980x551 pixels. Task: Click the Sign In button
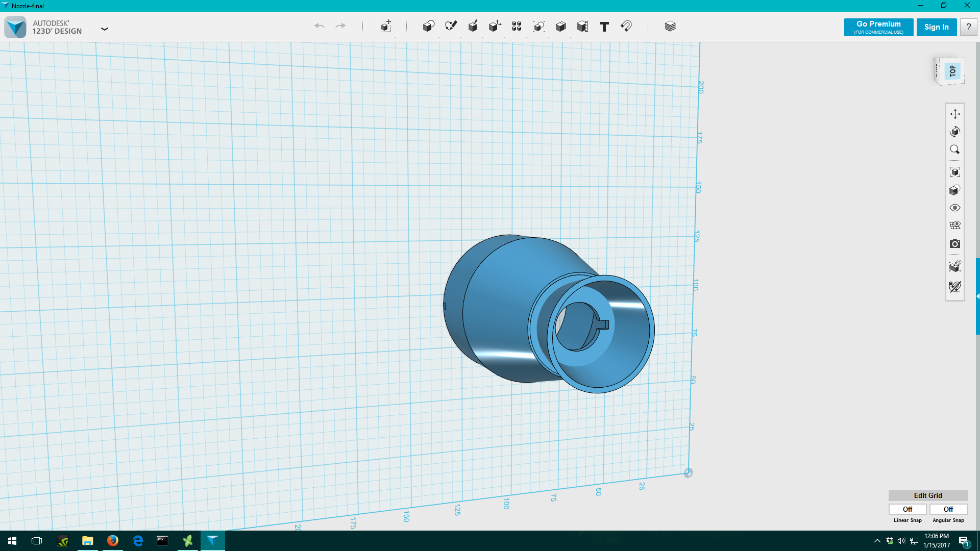point(936,27)
